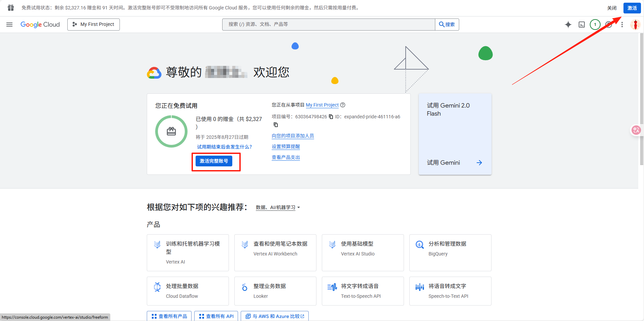Open Vertex AI Workbench card
Image resolution: width=644 pixels, height=321 pixels.
(275, 253)
